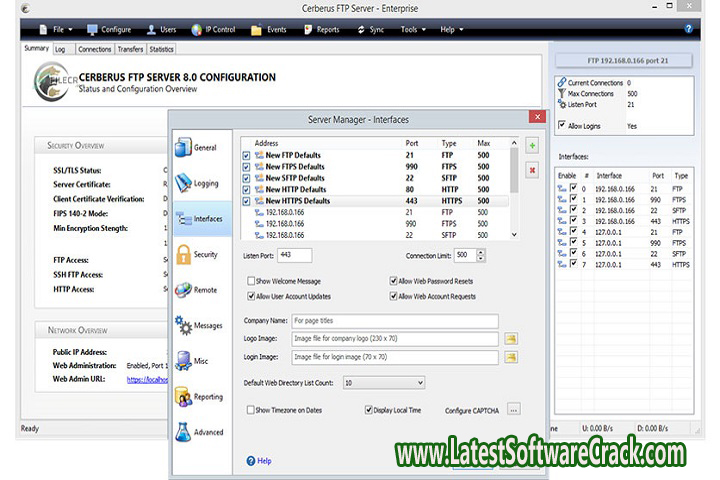Browse for company logo image file
The width and height of the screenshot is (720, 480).
coord(510,339)
